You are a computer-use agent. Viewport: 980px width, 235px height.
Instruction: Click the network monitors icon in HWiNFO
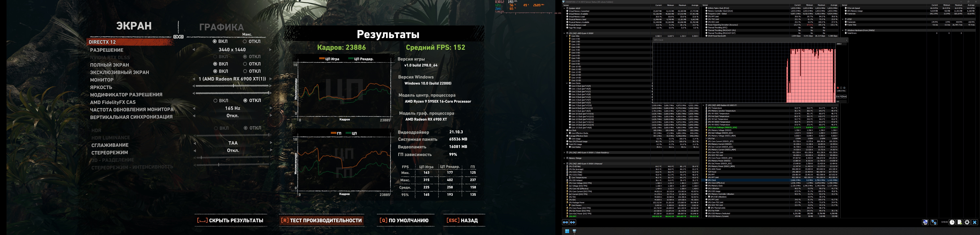point(934,222)
